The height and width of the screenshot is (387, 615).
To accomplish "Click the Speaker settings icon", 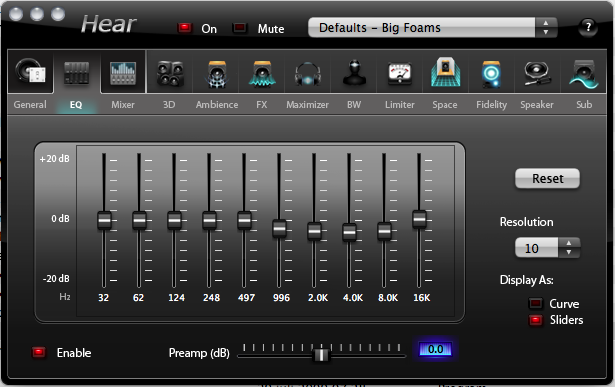I will click(x=537, y=74).
